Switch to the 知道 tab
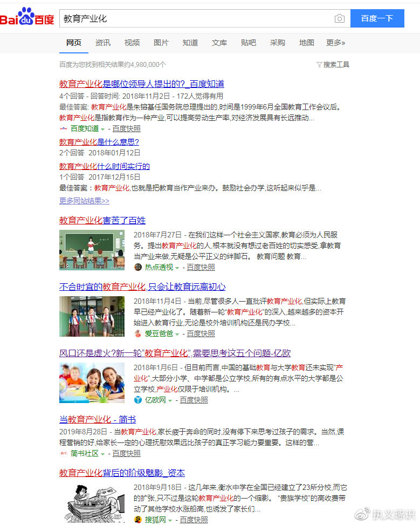 190,43
